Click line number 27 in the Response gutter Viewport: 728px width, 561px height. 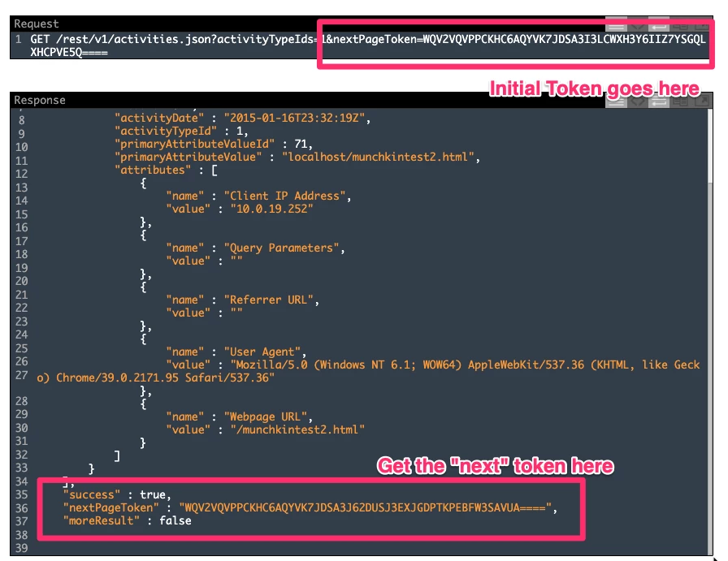click(21, 375)
